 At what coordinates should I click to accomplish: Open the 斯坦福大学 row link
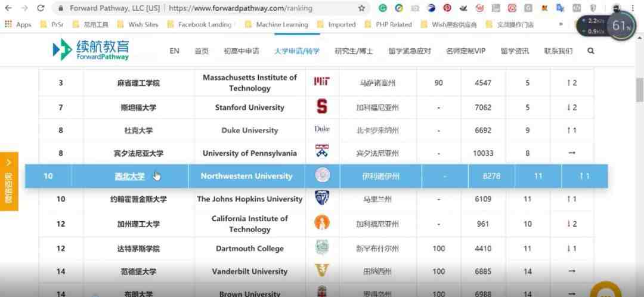pyautogui.click(x=138, y=107)
